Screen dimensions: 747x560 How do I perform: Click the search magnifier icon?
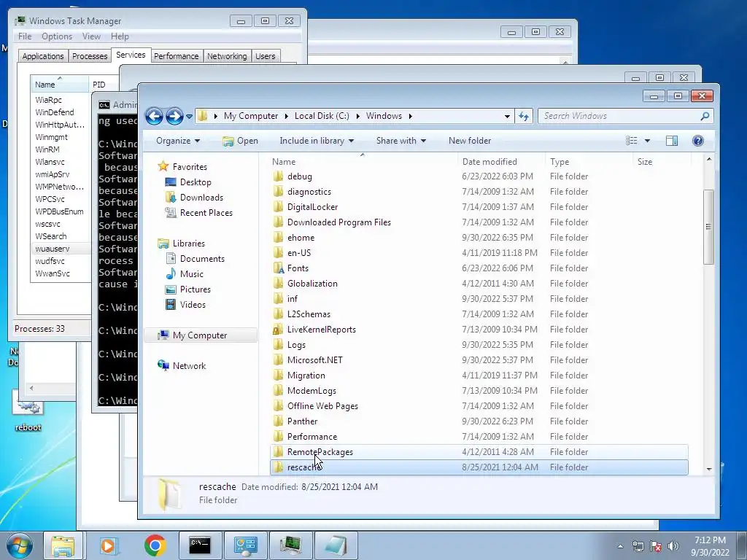pyautogui.click(x=705, y=116)
